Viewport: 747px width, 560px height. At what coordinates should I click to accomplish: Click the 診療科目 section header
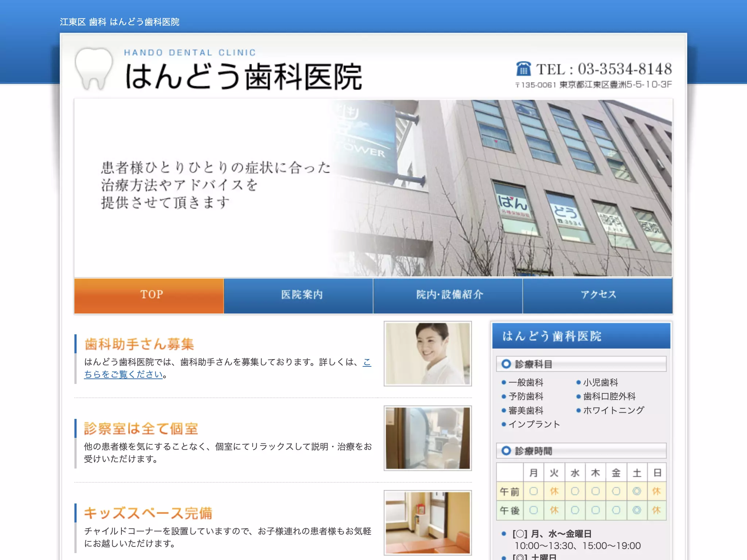(581, 364)
